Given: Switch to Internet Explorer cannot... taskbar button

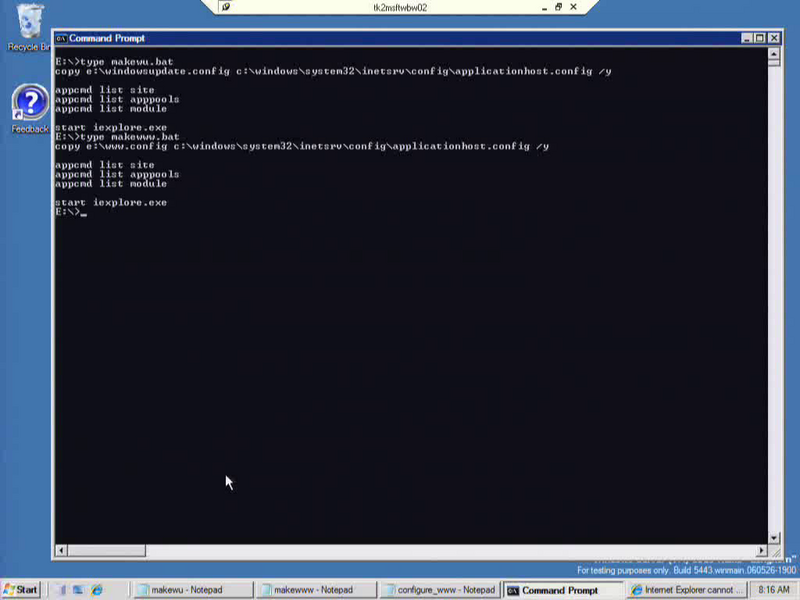Looking at the screenshot, I should pyautogui.click(x=686, y=590).
